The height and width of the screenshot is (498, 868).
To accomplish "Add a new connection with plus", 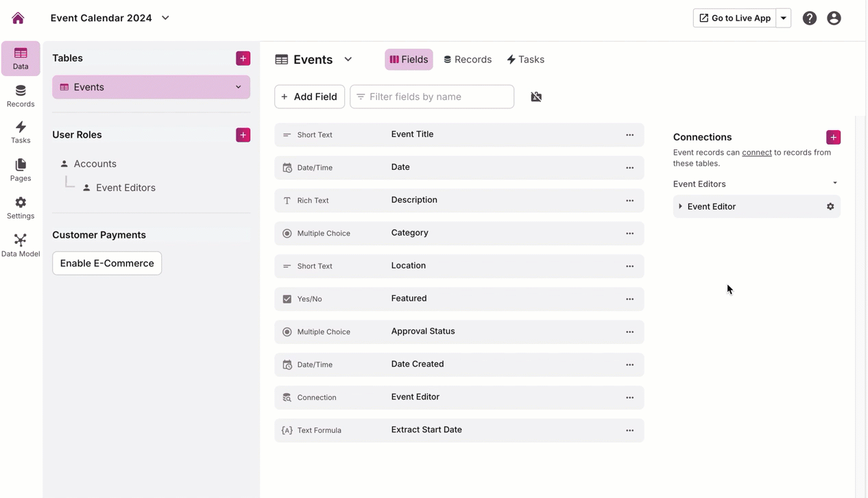I will [833, 137].
